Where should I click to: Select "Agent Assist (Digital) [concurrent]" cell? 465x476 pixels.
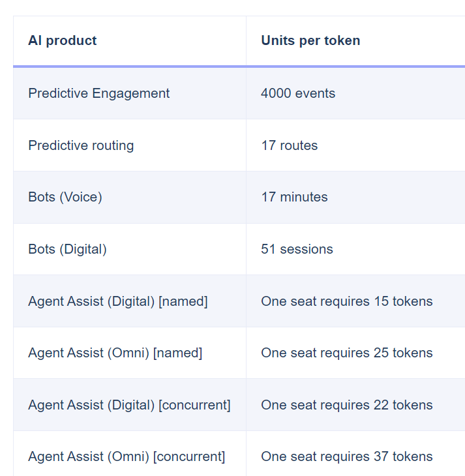[x=129, y=405]
